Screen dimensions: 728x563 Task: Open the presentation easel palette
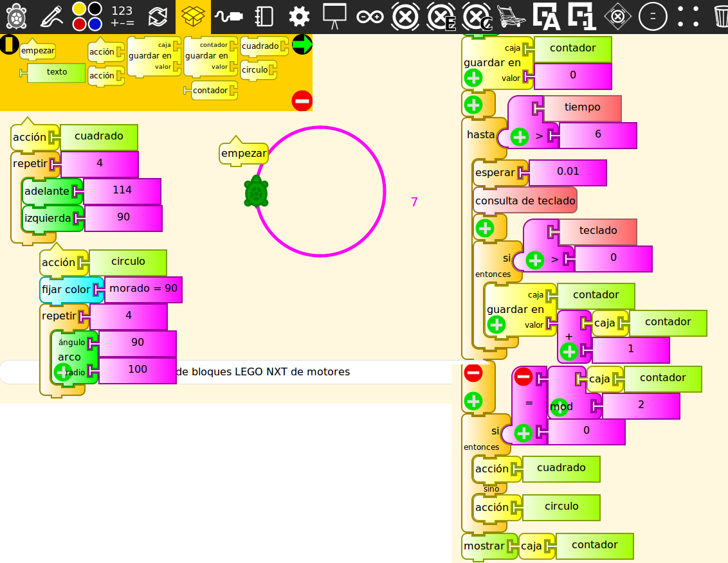coord(334,17)
